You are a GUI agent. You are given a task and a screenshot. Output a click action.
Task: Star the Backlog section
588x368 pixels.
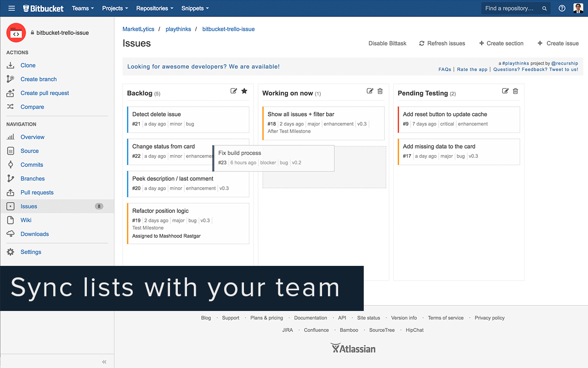pyautogui.click(x=244, y=91)
